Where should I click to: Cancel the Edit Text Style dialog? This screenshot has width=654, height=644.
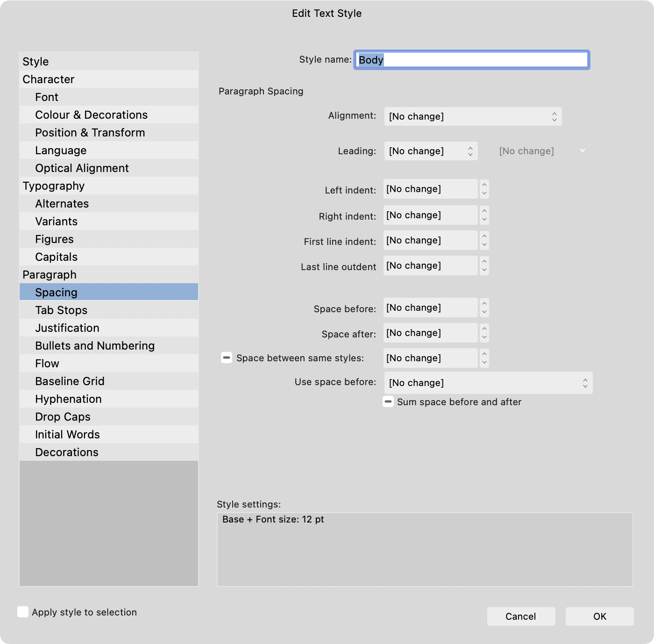[x=520, y=616]
